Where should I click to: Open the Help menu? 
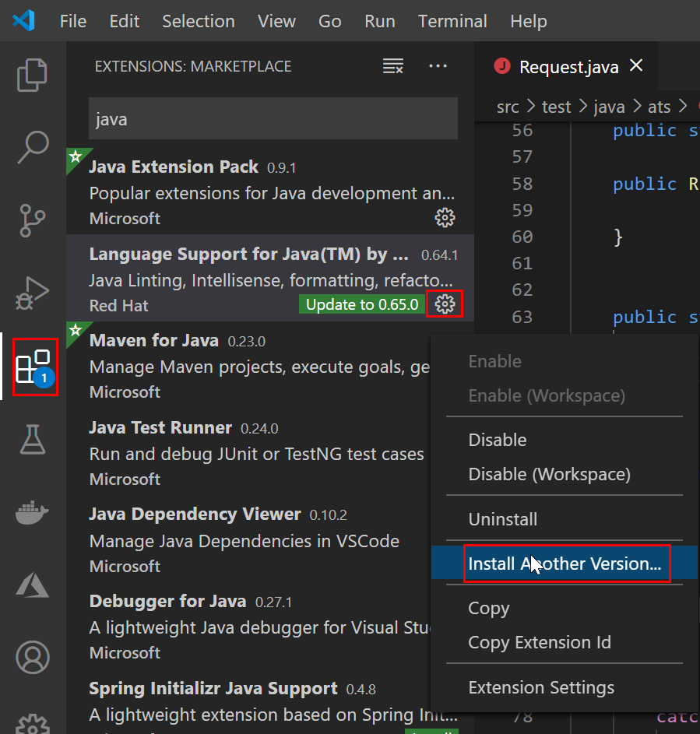pyautogui.click(x=528, y=21)
